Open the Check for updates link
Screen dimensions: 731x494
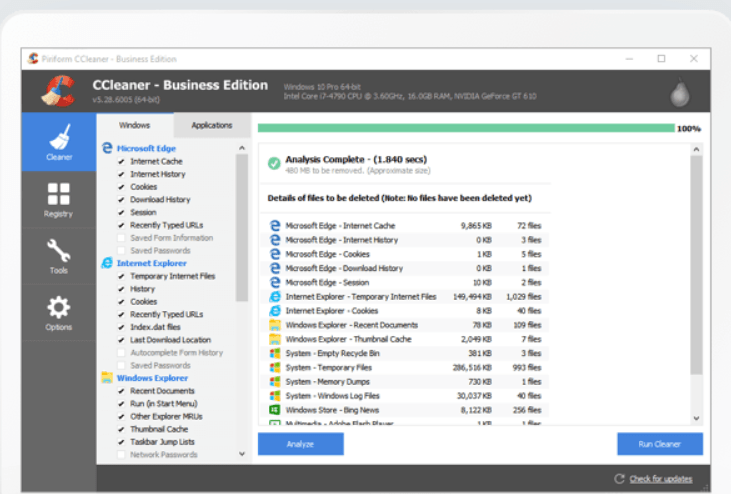(x=661, y=479)
